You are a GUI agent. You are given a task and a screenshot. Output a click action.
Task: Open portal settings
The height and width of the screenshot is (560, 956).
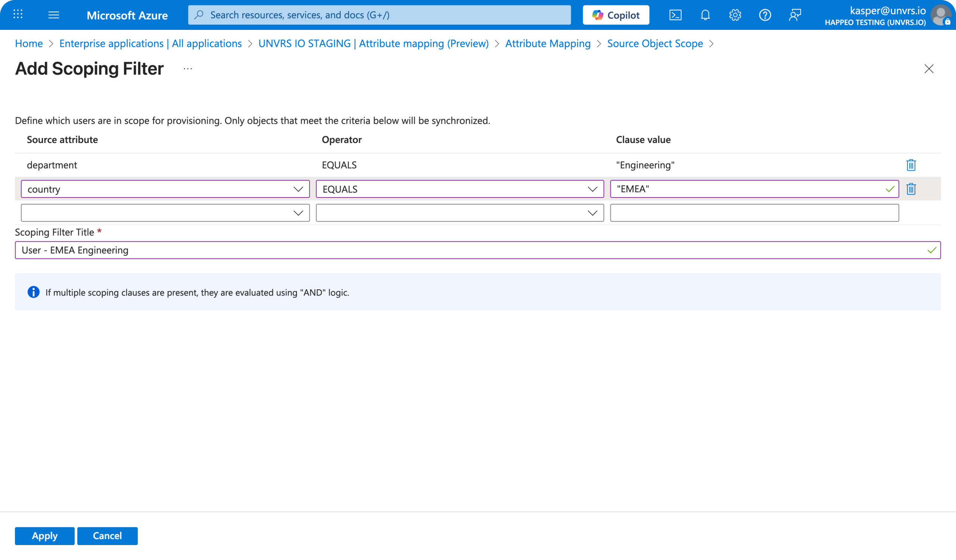click(x=735, y=15)
